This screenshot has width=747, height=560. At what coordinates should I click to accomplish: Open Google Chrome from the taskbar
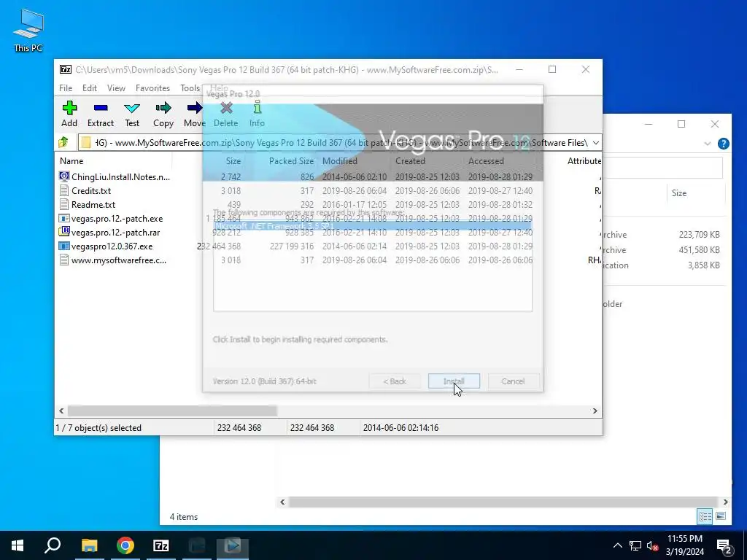(125, 545)
